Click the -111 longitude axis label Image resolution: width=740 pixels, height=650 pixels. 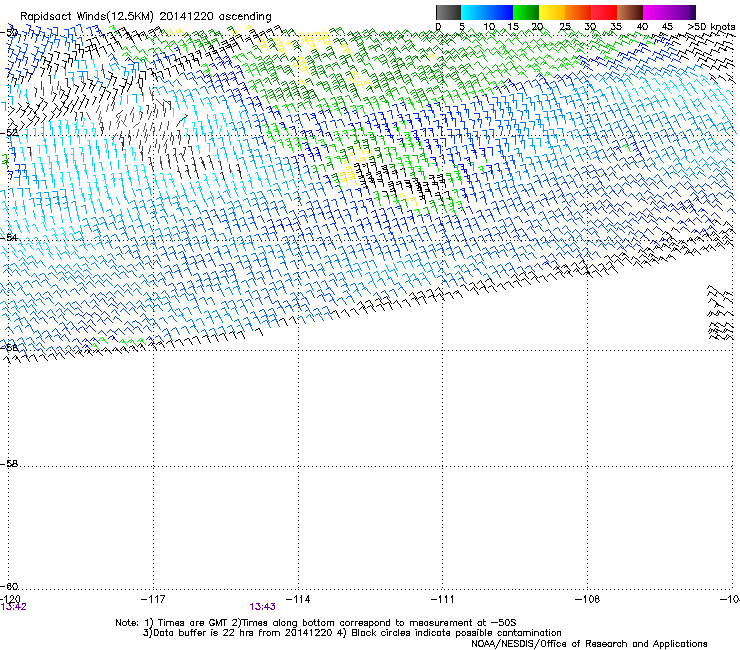click(443, 599)
